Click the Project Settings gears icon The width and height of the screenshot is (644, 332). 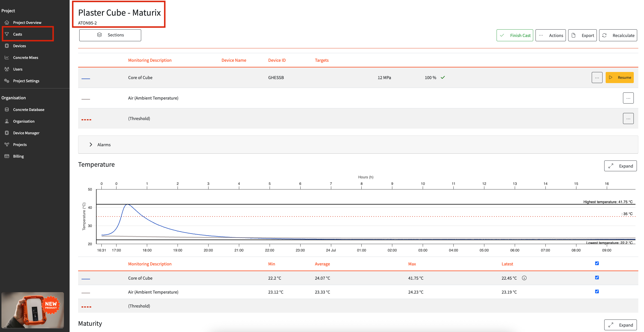pos(7,81)
